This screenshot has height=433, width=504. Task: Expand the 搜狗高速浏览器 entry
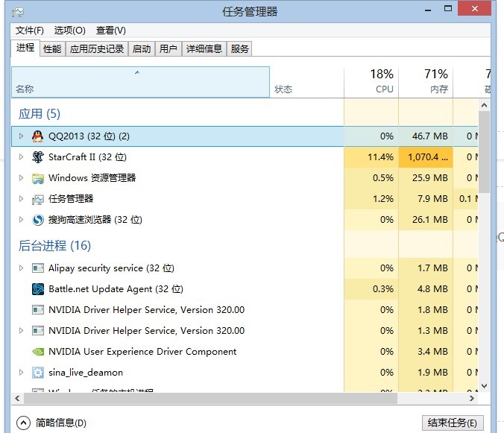(21, 220)
